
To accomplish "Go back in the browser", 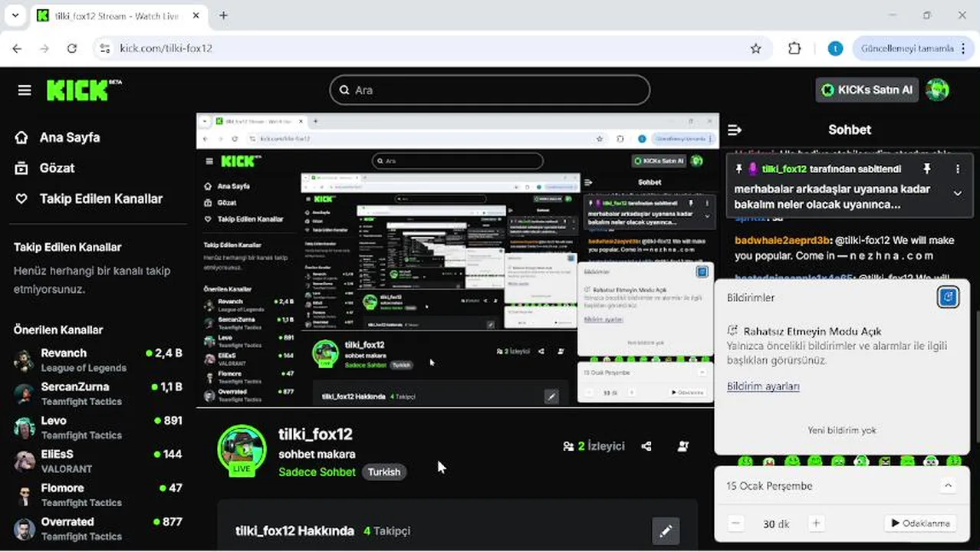I will tap(17, 48).
